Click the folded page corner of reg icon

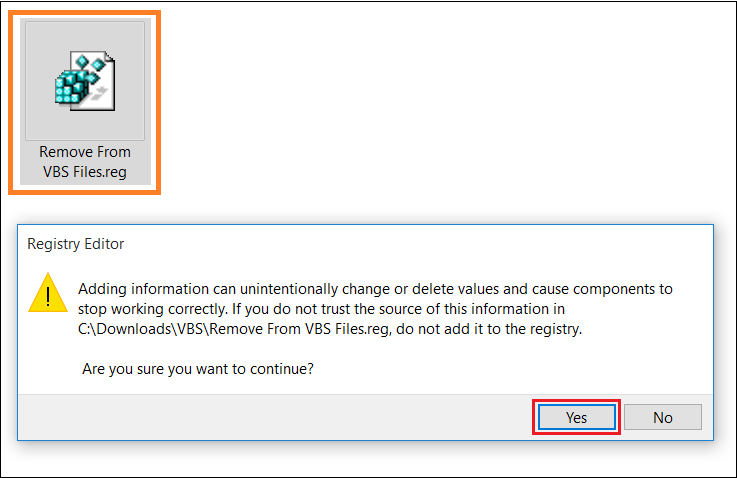click(x=109, y=57)
